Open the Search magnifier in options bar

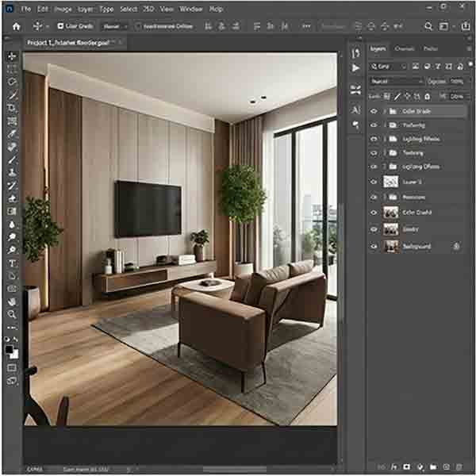click(x=428, y=26)
